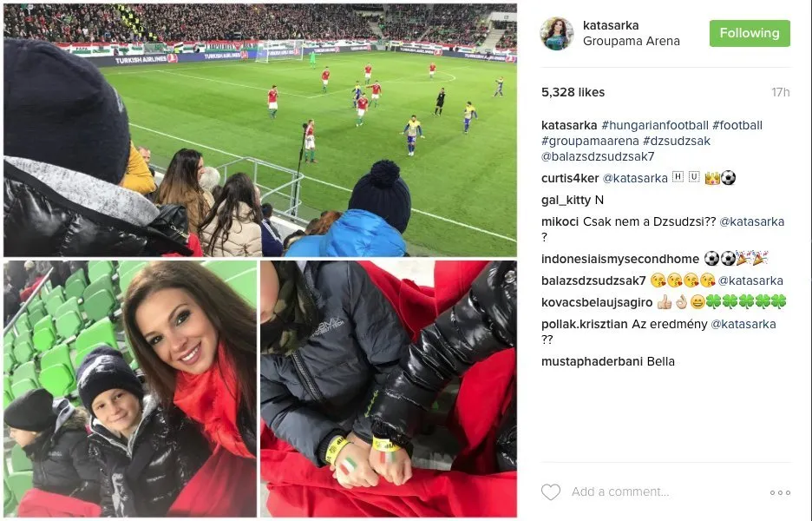Toggle the green Following button
The image size is (812, 521).
750,33
